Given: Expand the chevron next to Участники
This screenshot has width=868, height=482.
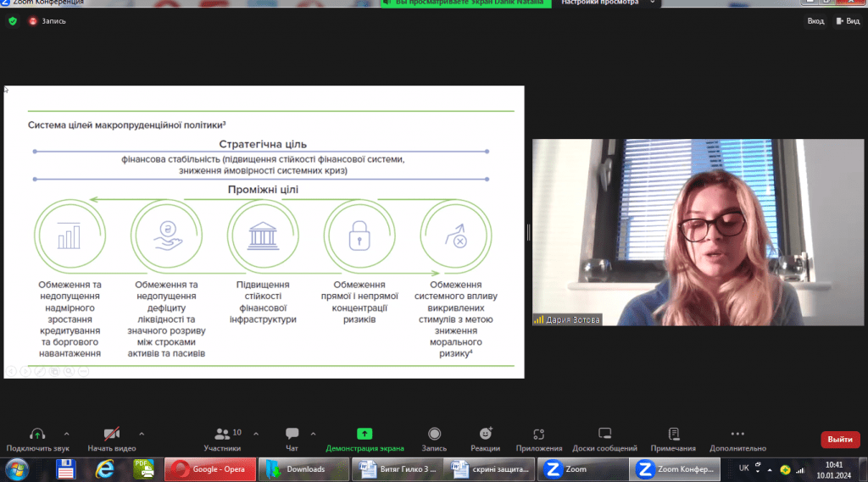Looking at the screenshot, I should pos(256,433).
